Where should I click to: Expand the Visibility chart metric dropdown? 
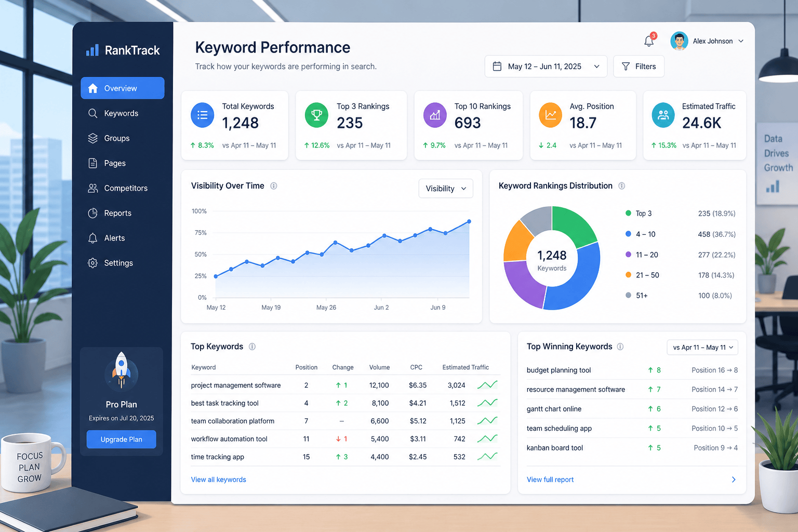tap(446, 189)
